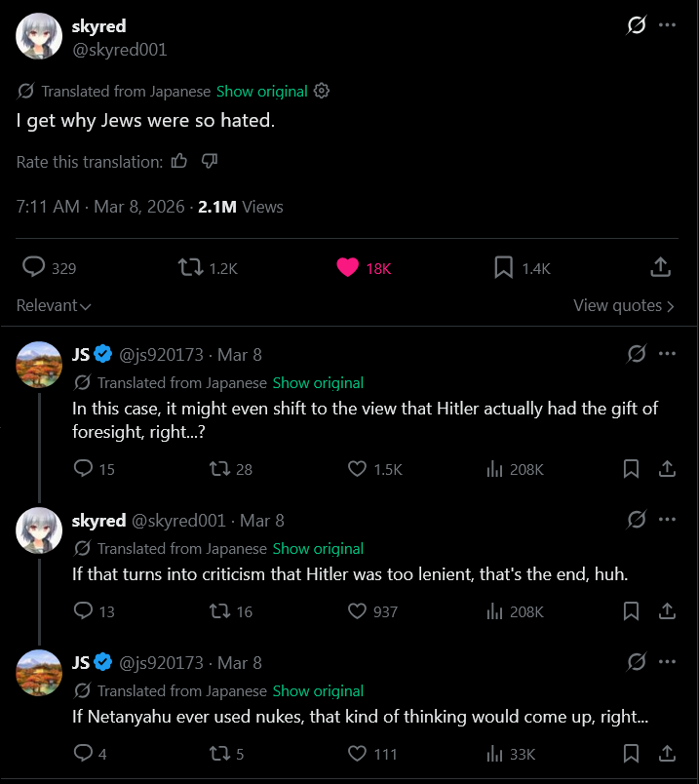Click the reply icon showing 329 replies
The height and width of the screenshot is (784, 699).
(34, 267)
